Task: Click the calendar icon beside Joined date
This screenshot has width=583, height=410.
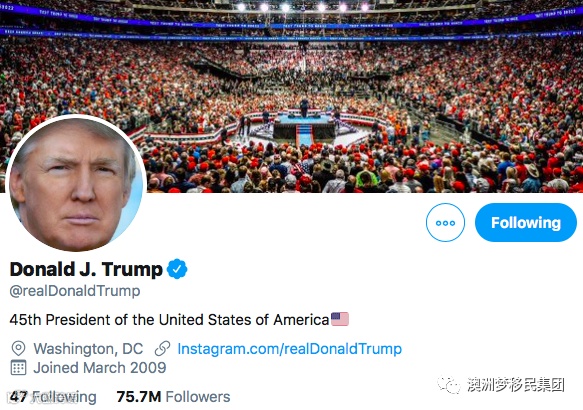Action: [x=18, y=368]
